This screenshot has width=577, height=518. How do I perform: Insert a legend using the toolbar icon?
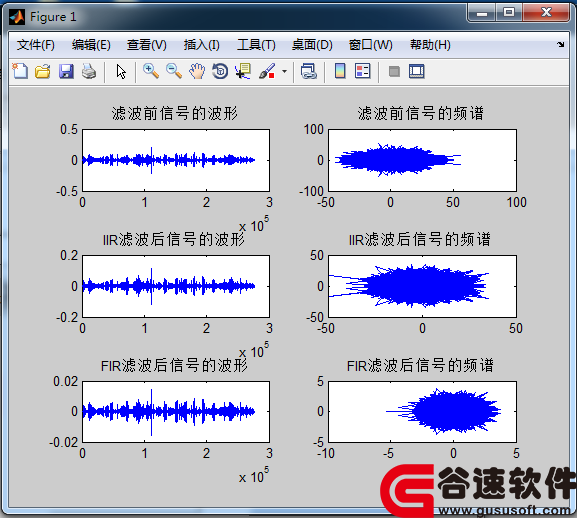[362, 71]
